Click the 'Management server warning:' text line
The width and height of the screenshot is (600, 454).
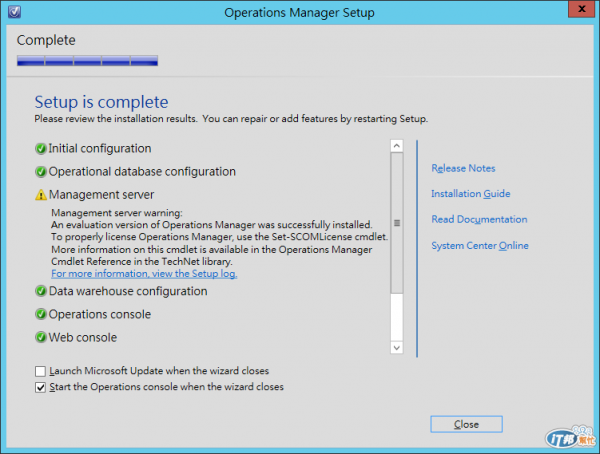click(x=117, y=213)
